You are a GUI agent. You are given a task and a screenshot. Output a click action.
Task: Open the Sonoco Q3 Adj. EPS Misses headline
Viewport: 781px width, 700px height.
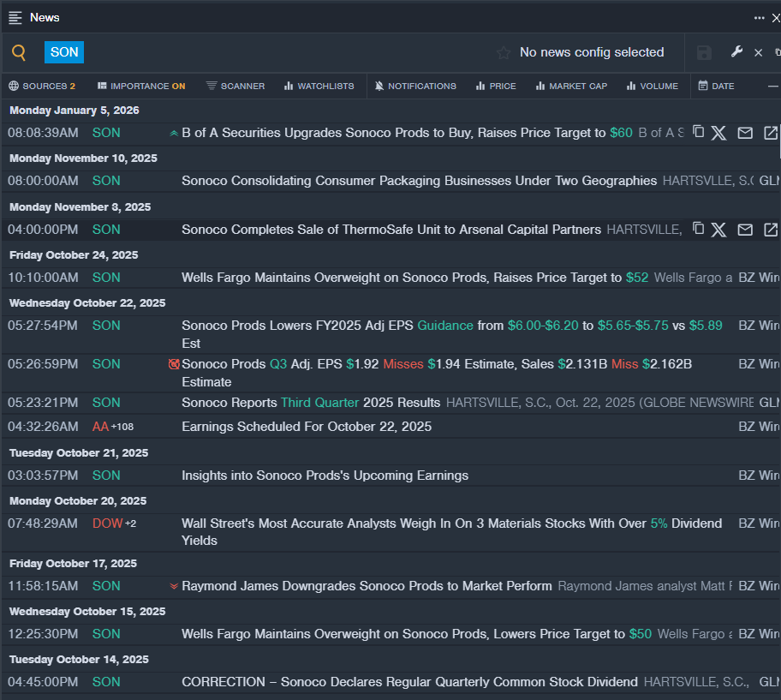(x=437, y=364)
